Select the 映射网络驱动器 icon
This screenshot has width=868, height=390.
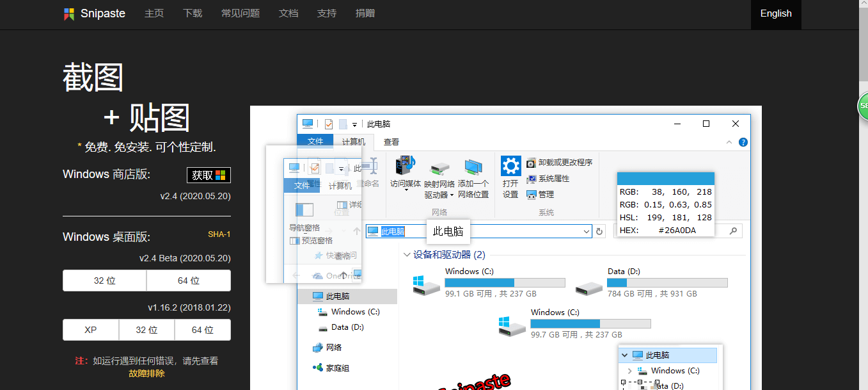click(439, 168)
